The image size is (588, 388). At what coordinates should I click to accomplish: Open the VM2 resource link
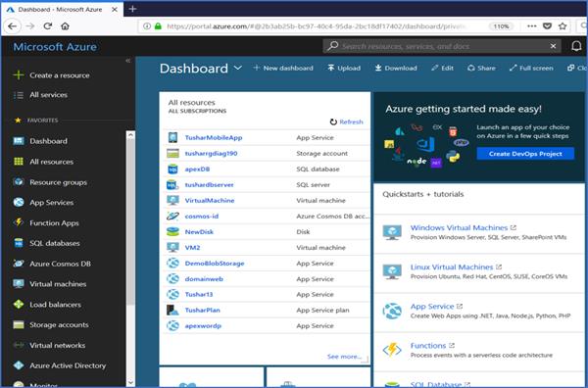point(192,248)
